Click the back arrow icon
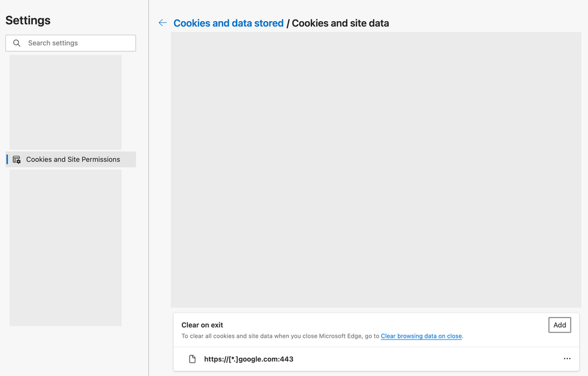Screen dimensions: 588x376 click(162, 23)
